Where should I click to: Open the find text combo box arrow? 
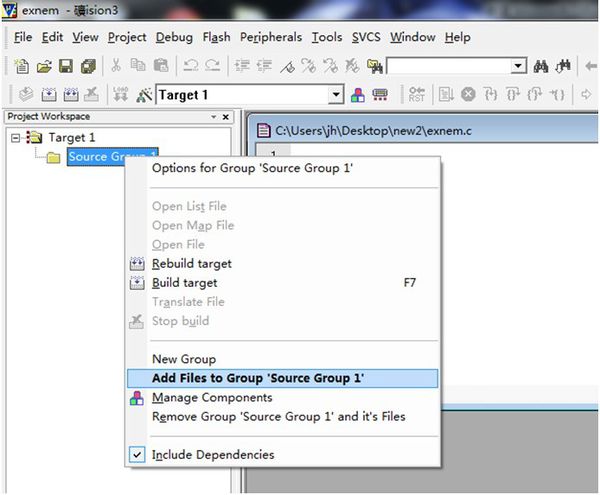point(518,66)
